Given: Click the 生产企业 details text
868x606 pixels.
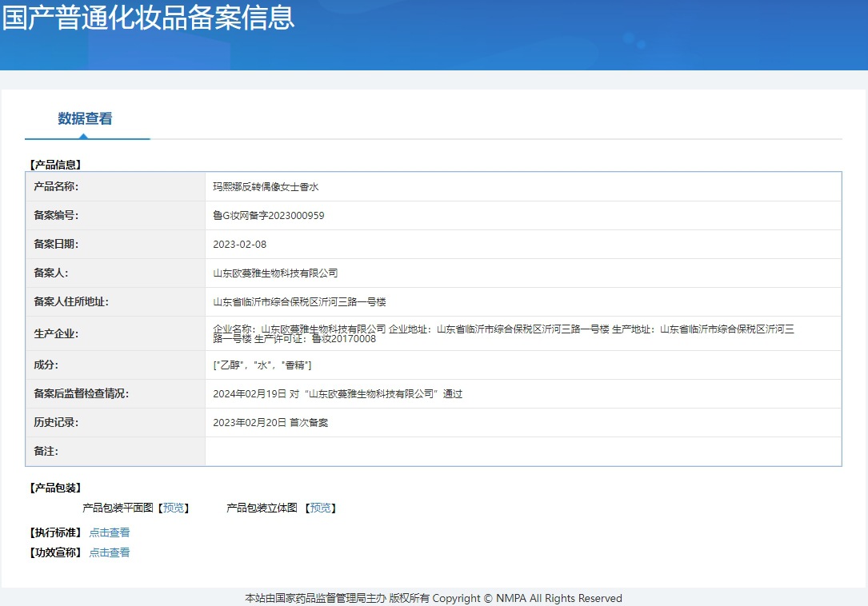Looking at the screenshot, I should click(504, 333).
